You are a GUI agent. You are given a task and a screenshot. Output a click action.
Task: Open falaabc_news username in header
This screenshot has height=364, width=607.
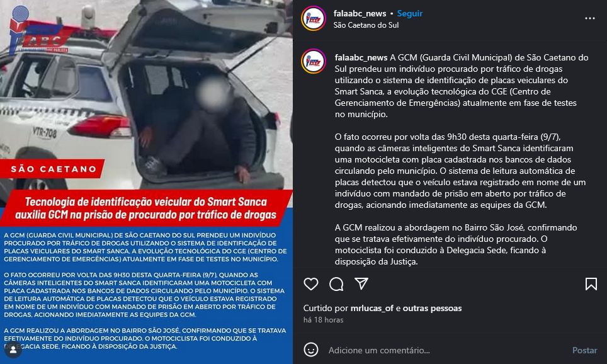360,13
